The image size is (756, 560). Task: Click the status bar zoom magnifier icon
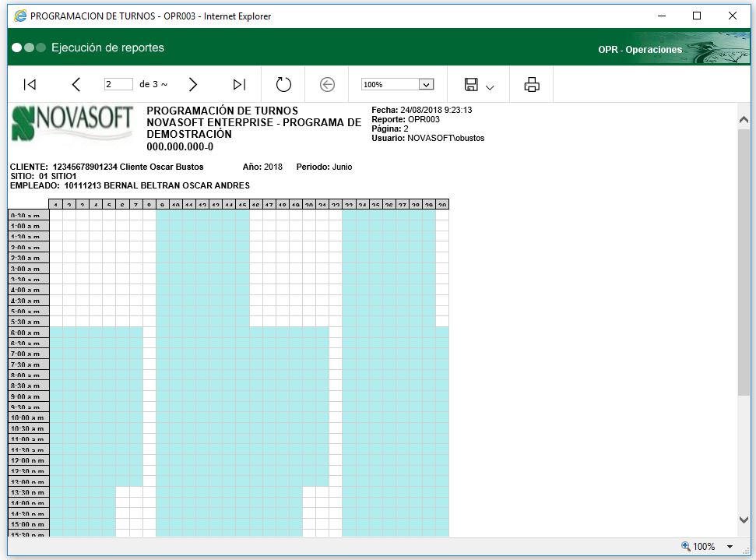(686, 546)
